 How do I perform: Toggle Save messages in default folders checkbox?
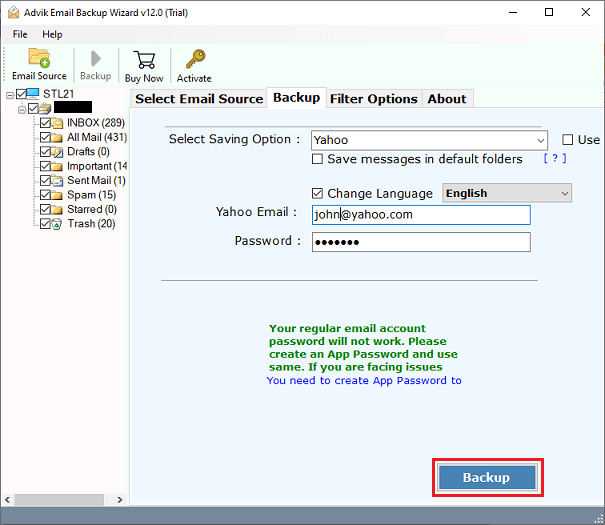tap(318, 159)
